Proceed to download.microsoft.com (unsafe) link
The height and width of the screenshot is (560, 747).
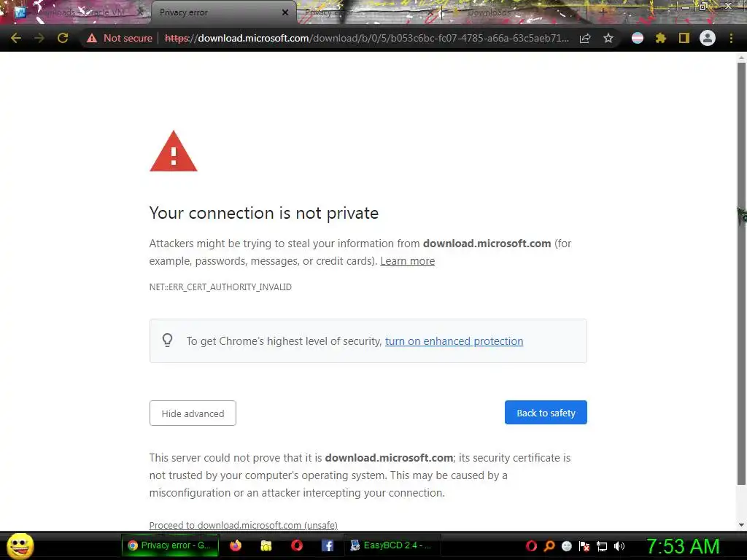tap(244, 525)
